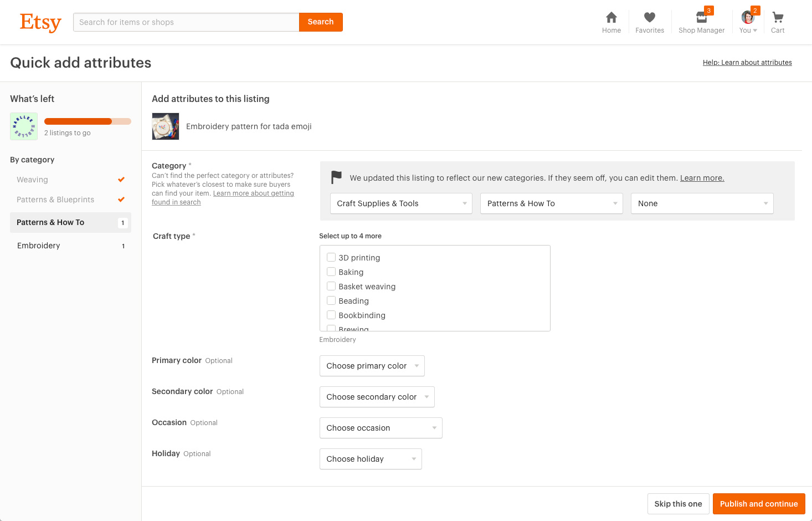Click Select up to 4 more text
The height and width of the screenshot is (521, 812).
(350, 236)
